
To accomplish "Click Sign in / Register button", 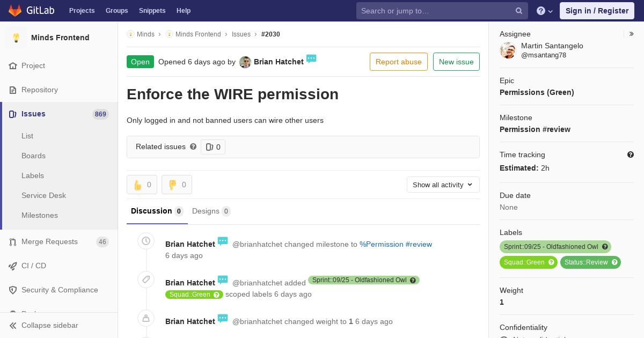I will coord(597,11).
